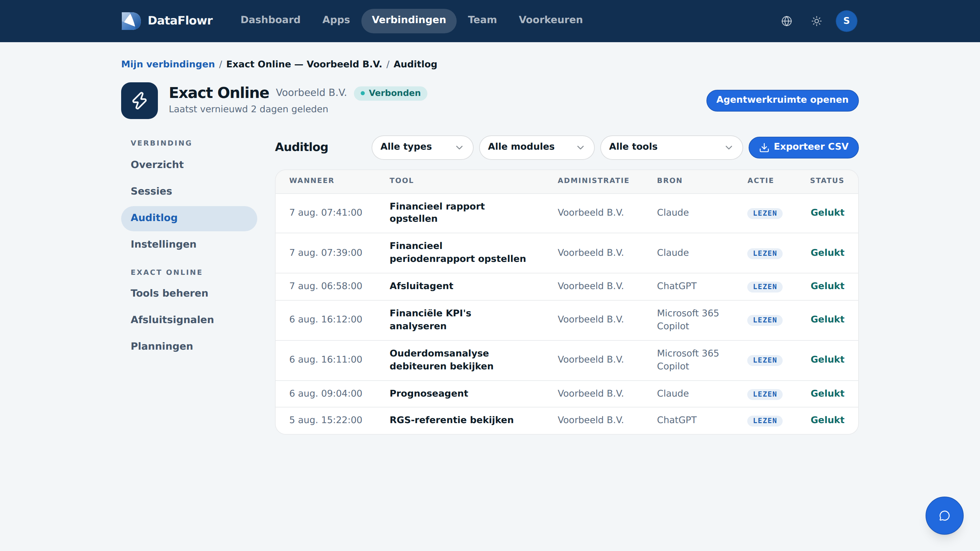The width and height of the screenshot is (980, 551).
Task: Click 'Ouderdomsanalyse debiteuren bekijken' entry
Action: (x=441, y=360)
